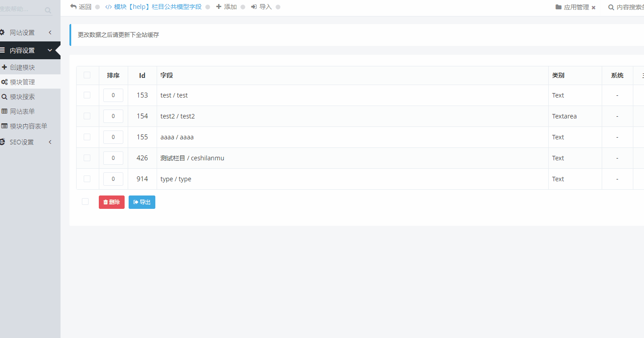The width and height of the screenshot is (644, 338).
Task: Click the back arrow icon beside 返回
Action: tap(73, 7)
